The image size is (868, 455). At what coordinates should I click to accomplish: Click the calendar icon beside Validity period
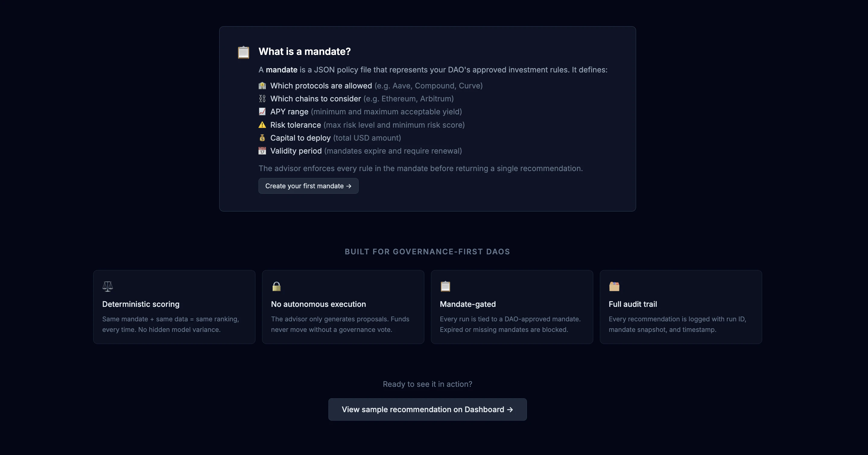[x=262, y=151]
